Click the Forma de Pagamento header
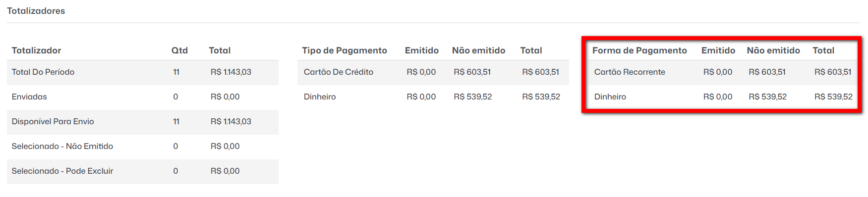Image resolution: width=868 pixels, height=197 pixels. pos(639,50)
